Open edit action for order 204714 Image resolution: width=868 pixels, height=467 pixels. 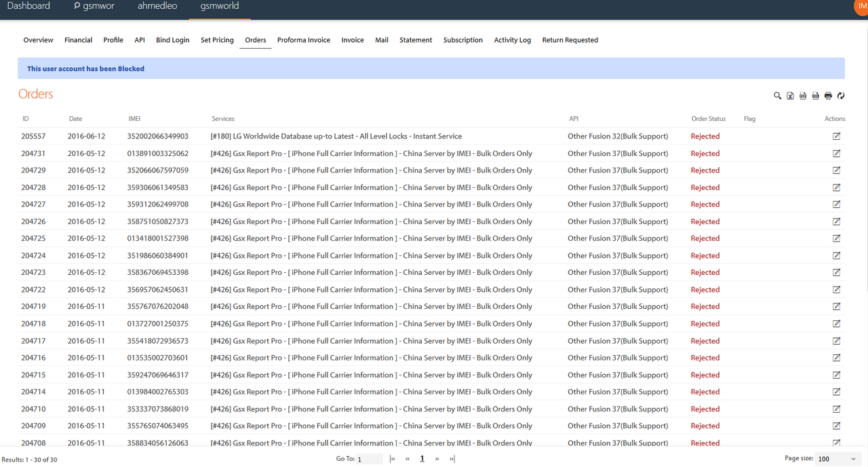click(836, 392)
